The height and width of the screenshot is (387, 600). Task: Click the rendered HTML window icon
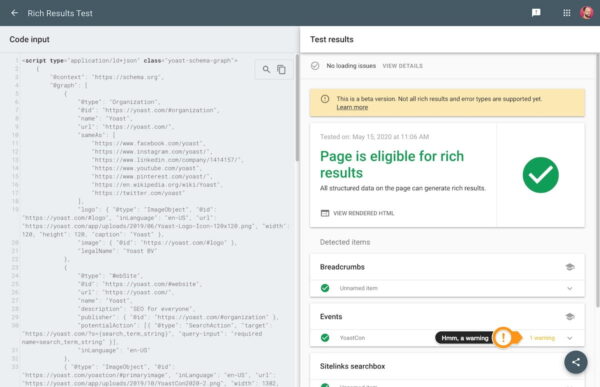(x=325, y=213)
